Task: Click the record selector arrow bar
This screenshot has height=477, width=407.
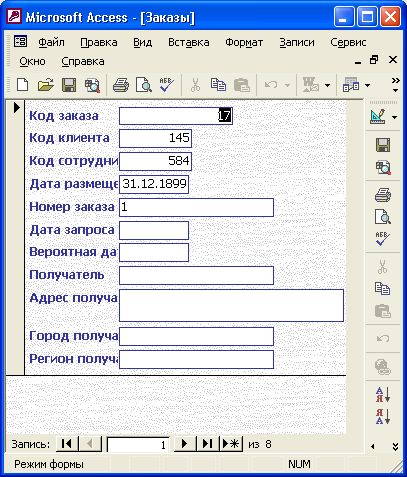Action: 16,238
